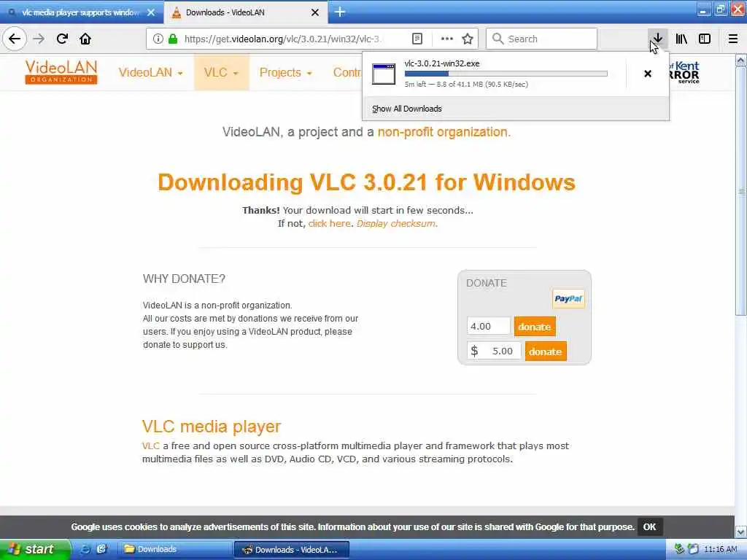
Task: Close the vlc media player search tab
Action: pos(151,12)
